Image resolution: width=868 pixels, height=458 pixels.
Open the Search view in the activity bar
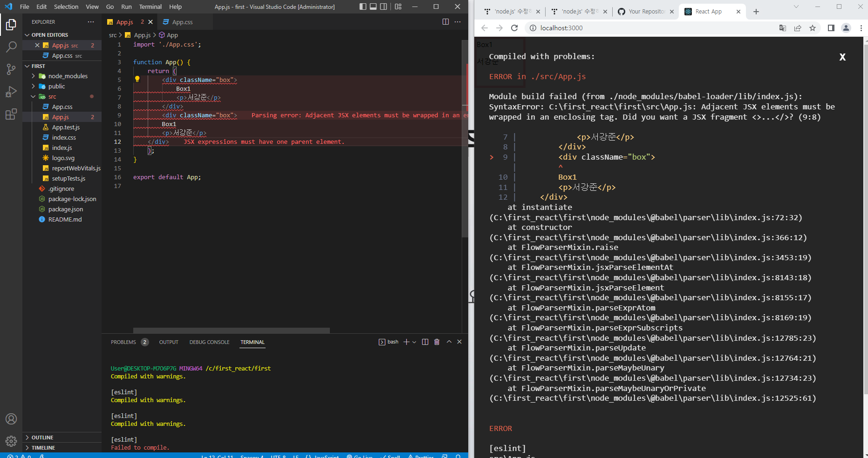11,47
